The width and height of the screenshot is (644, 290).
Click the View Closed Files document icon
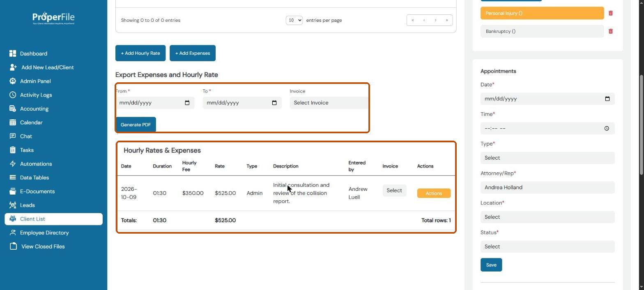pos(14,246)
